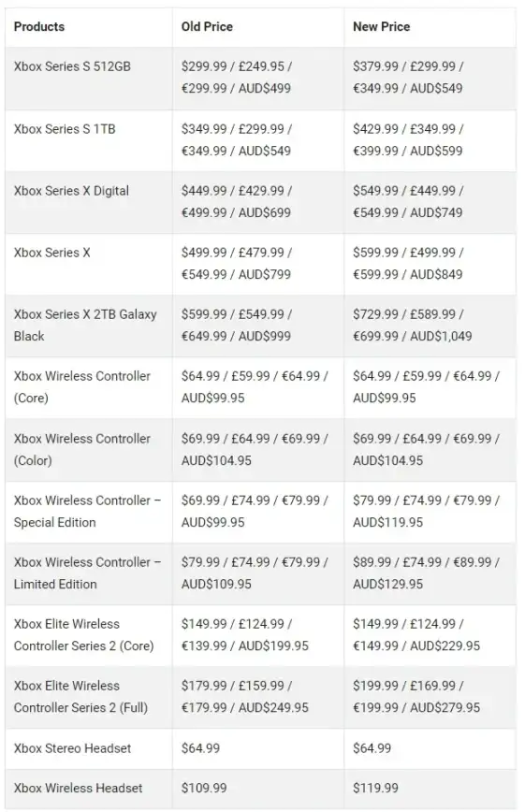525x812 pixels.
Task: Click Galaxy Black new price with AUD$1,049
Action: (x=413, y=326)
